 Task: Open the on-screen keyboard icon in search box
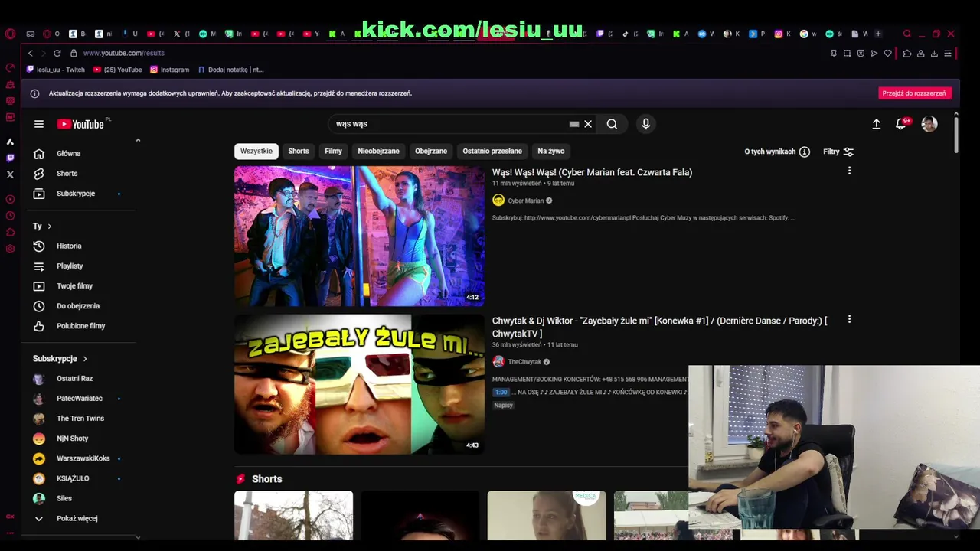click(574, 124)
